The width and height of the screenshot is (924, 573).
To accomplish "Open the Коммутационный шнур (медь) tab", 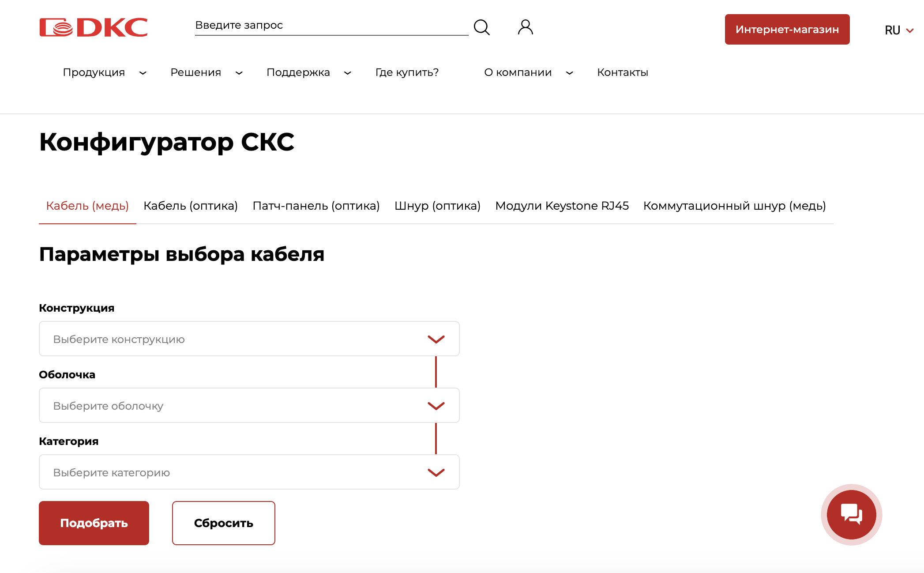I will click(x=734, y=206).
